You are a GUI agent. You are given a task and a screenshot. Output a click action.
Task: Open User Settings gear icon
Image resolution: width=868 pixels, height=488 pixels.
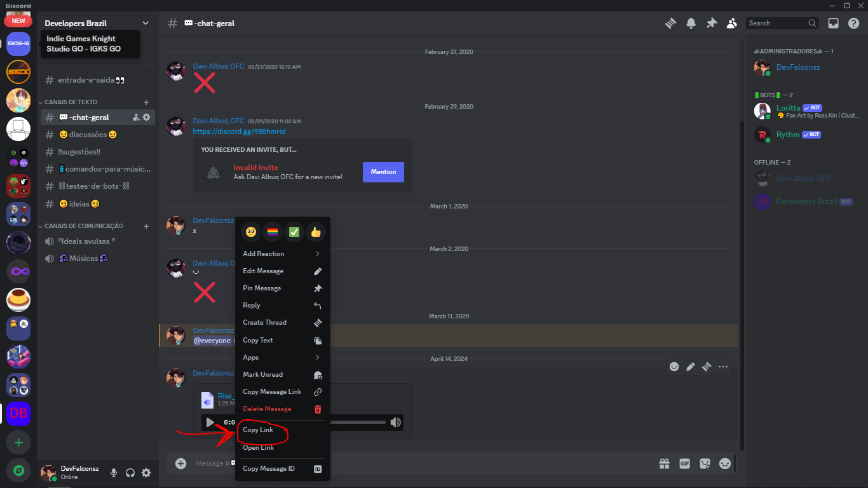(146, 472)
